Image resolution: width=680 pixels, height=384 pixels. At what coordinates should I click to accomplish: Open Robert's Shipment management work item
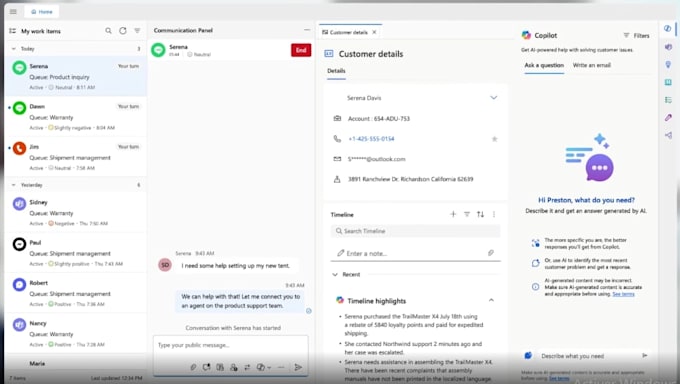coord(76,293)
